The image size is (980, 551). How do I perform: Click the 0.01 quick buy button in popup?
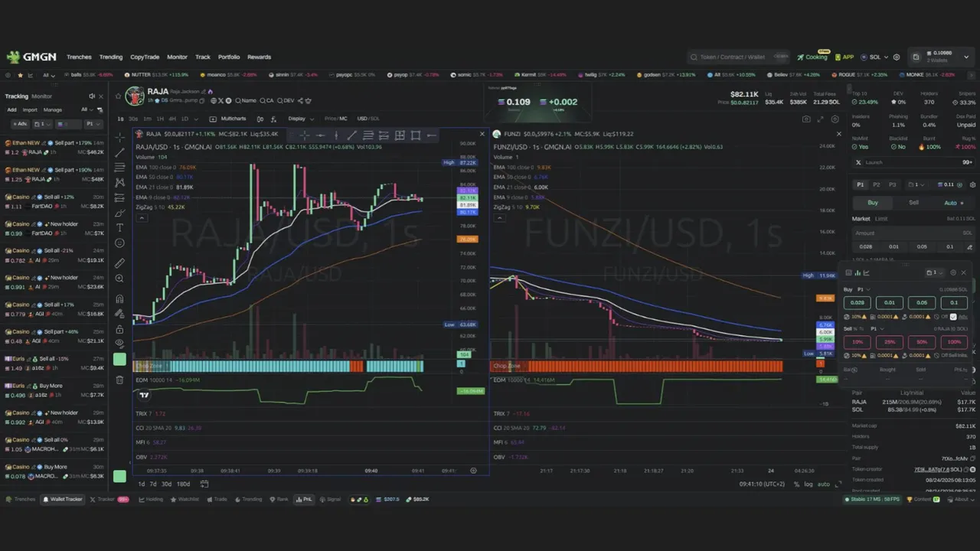click(x=890, y=302)
